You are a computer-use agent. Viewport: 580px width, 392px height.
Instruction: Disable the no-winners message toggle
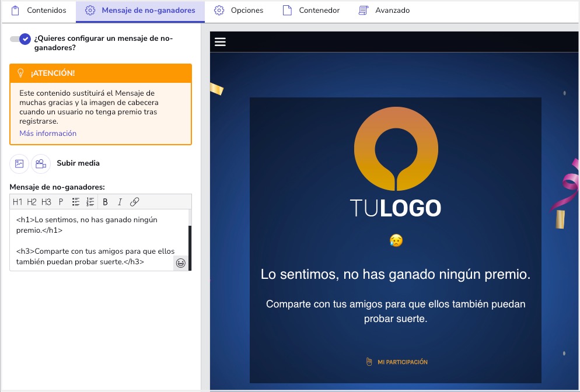[20, 39]
